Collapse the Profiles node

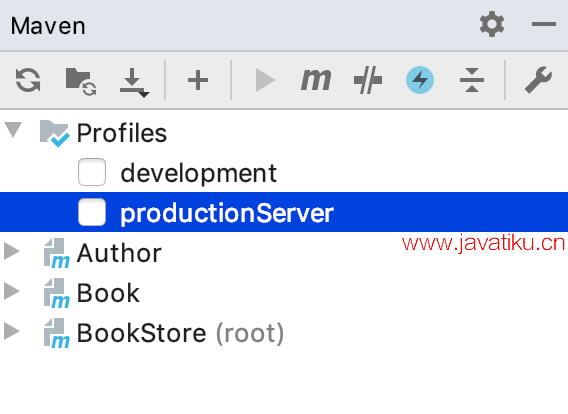click(13, 130)
